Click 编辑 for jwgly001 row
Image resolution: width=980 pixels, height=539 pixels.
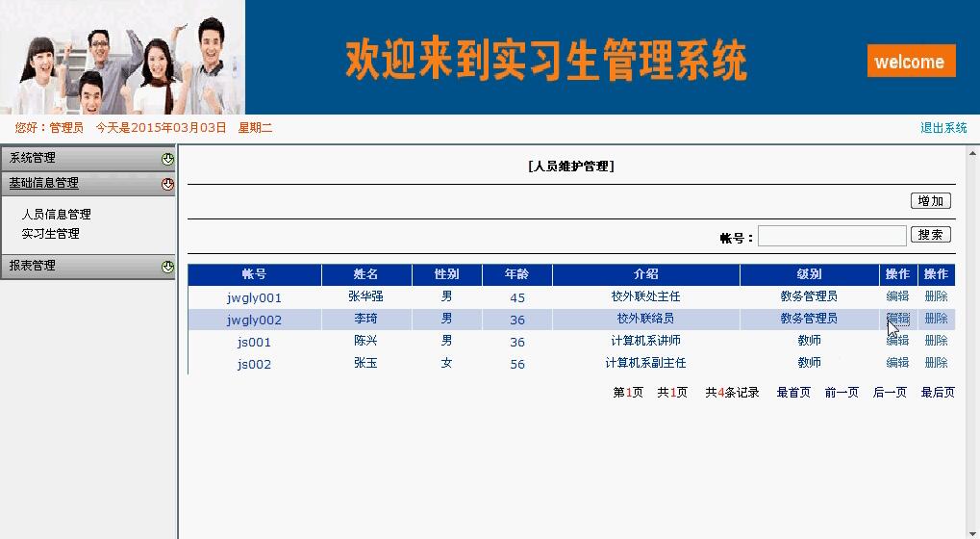(x=897, y=296)
